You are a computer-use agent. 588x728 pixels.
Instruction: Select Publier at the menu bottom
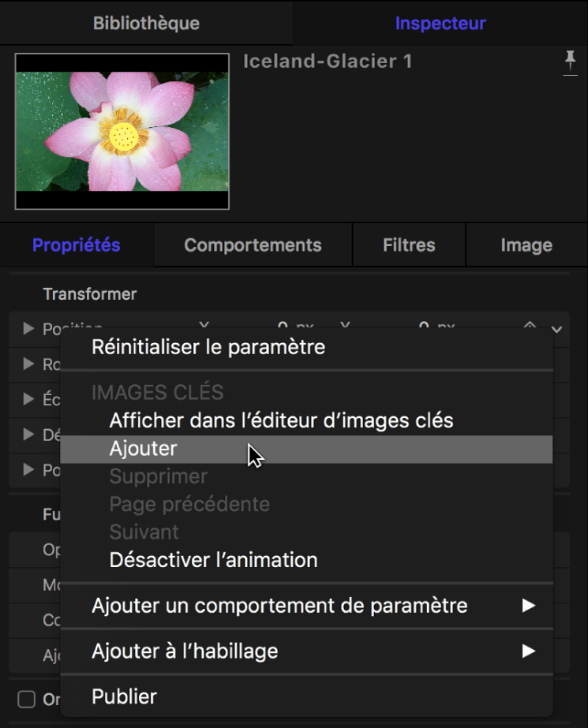pyautogui.click(x=123, y=696)
